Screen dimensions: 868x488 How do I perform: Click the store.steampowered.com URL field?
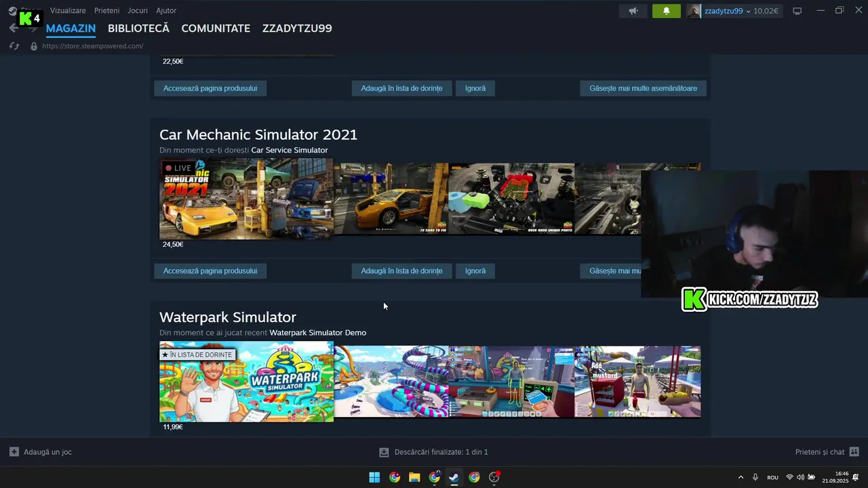[93, 46]
